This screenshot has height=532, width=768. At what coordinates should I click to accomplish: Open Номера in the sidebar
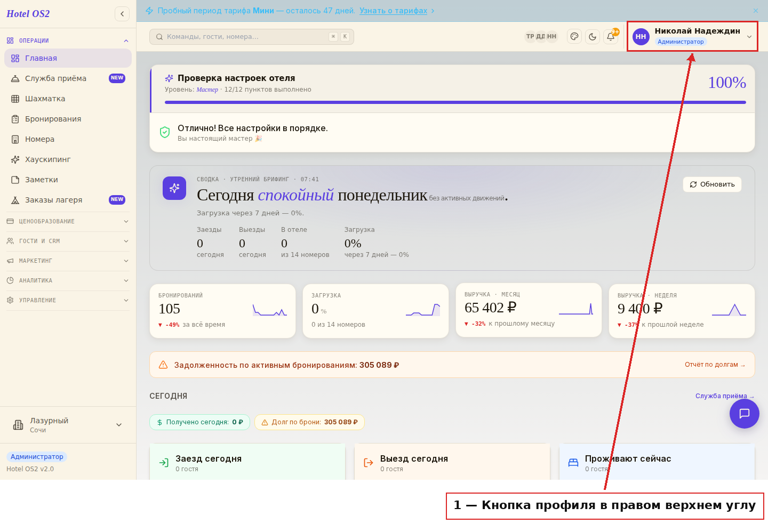coord(68,139)
